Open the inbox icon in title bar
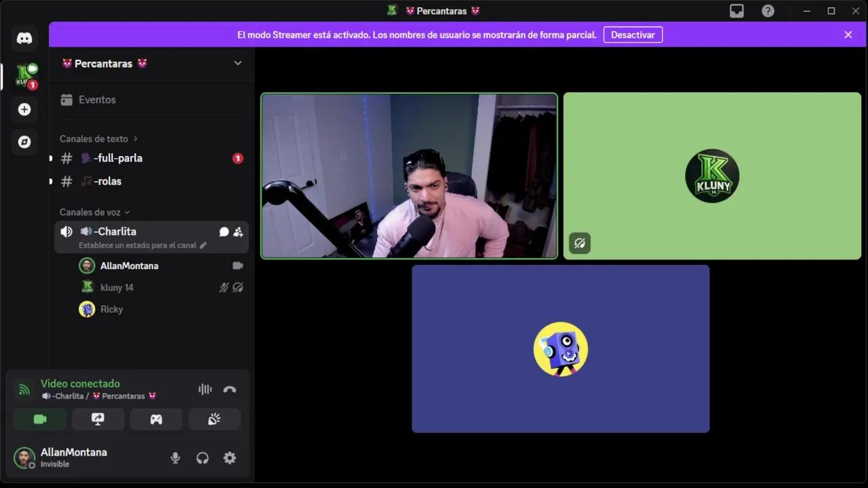This screenshot has height=488, width=868. [x=736, y=11]
